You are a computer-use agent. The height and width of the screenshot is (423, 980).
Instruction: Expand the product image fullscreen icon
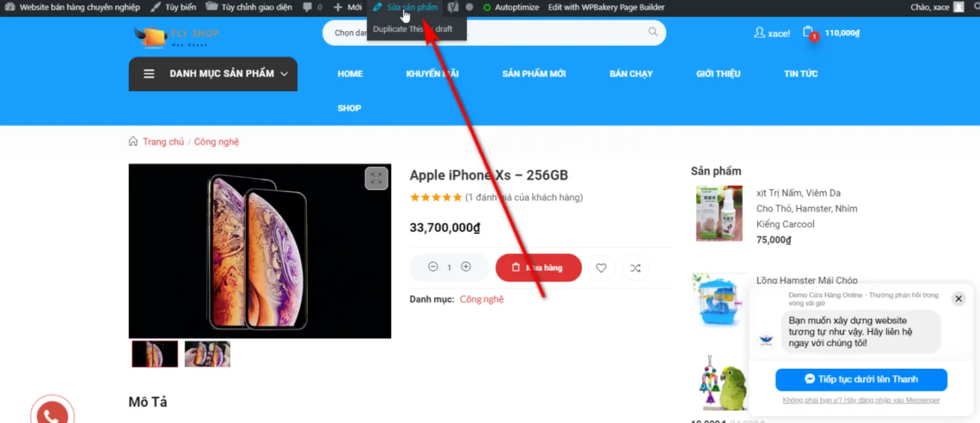pos(376,178)
